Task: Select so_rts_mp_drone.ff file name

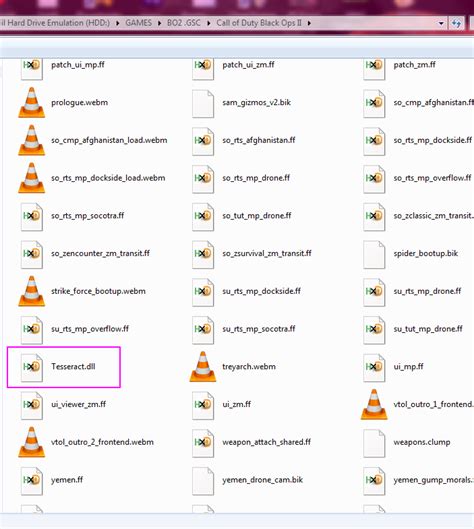Action: coord(256,178)
